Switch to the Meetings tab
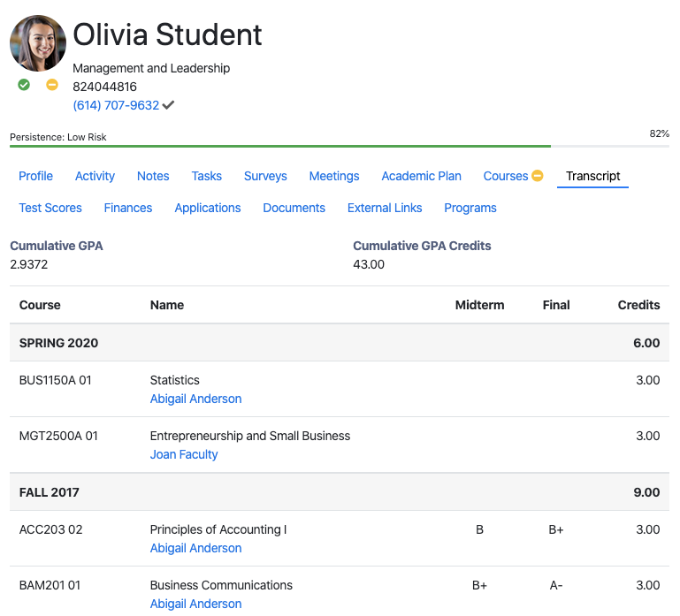 coord(334,176)
